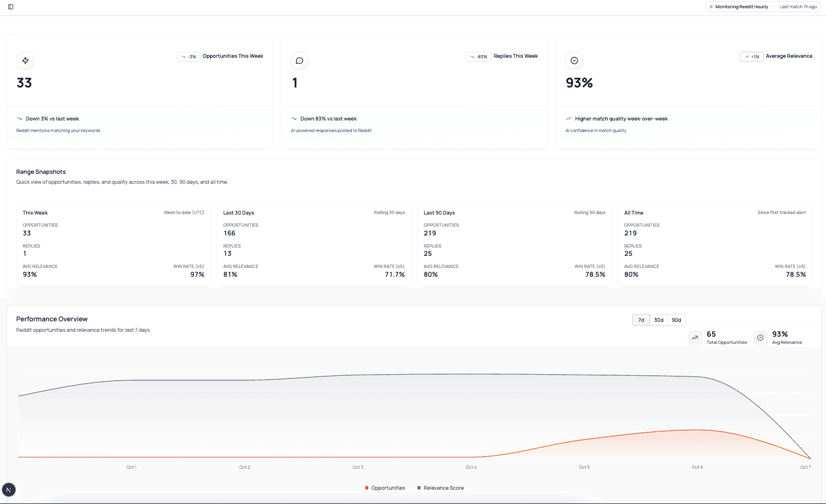Click the circled check icon on Average Relevance card

click(574, 61)
